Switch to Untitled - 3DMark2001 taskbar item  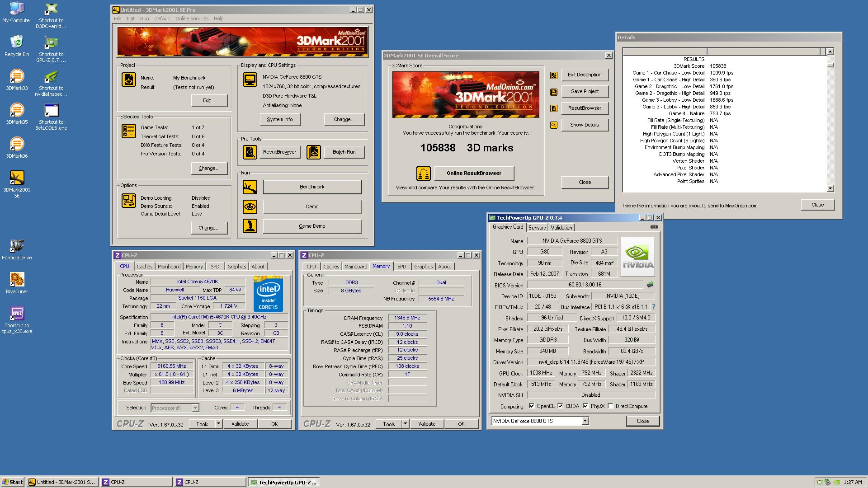click(x=62, y=482)
